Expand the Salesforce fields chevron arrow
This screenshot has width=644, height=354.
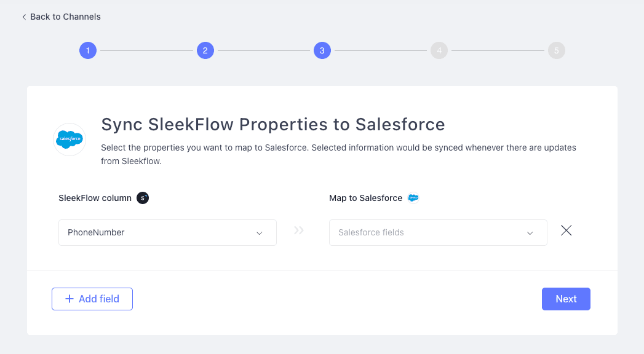point(530,233)
